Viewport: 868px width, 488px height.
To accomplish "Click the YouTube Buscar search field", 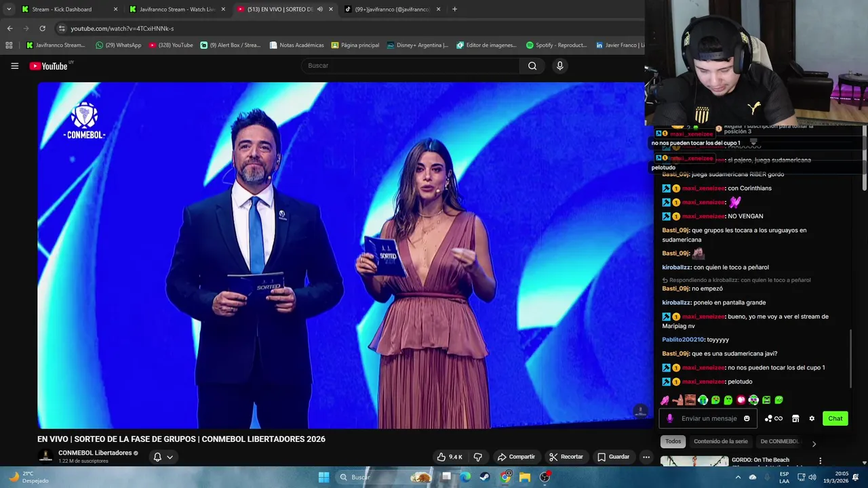I will 410,66.
